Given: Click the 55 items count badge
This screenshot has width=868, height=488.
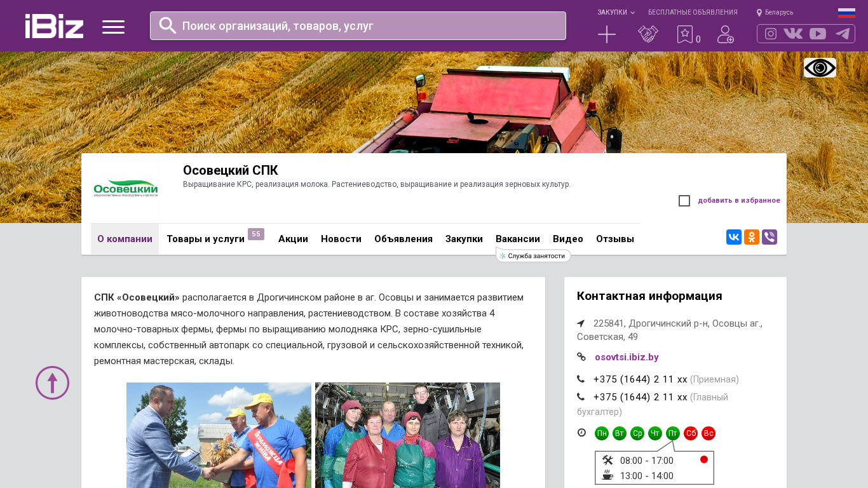Looking at the screenshot, I should 256,234.
